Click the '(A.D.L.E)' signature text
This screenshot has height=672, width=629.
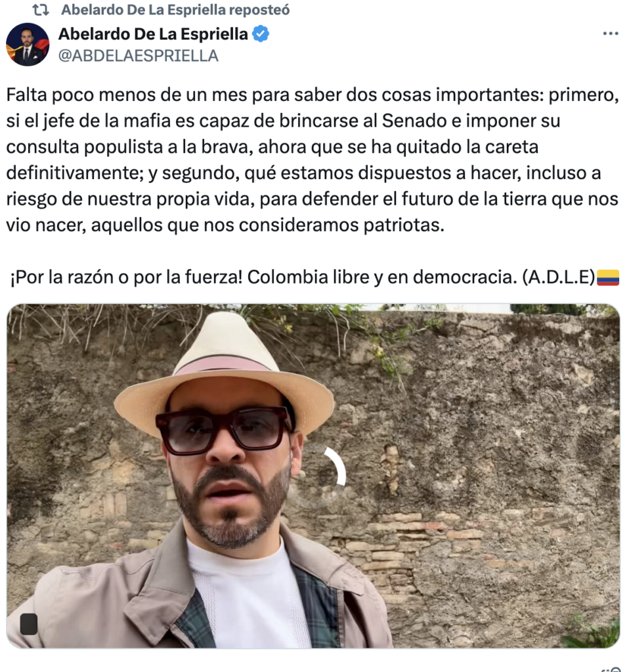tap(559, 278)
